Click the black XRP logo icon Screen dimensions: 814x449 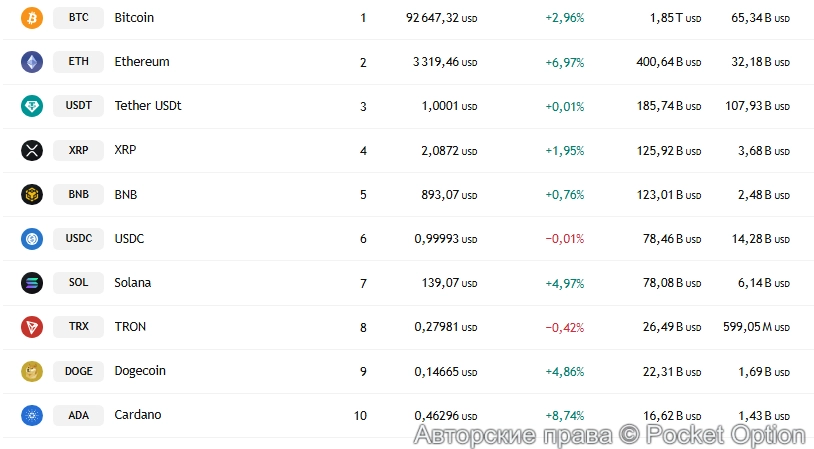(x=32, y=150)
